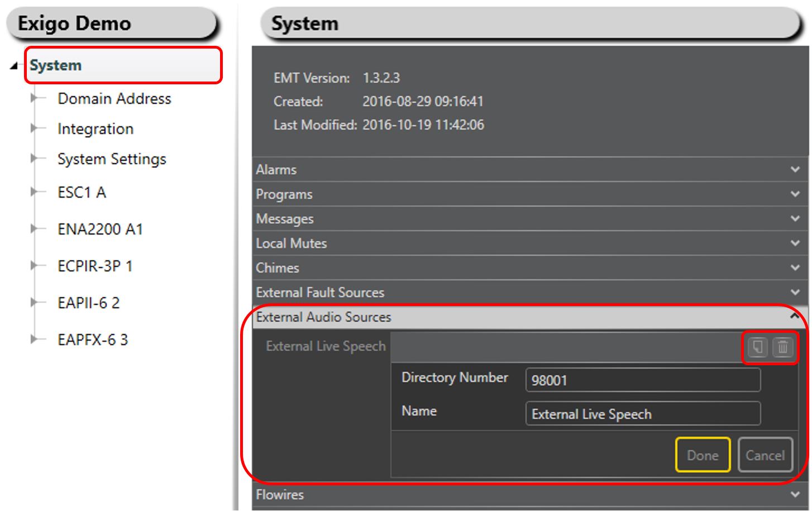This screenshot has height=511, width=812.
Task: Open the Messages section
Action: click(795, 219)
